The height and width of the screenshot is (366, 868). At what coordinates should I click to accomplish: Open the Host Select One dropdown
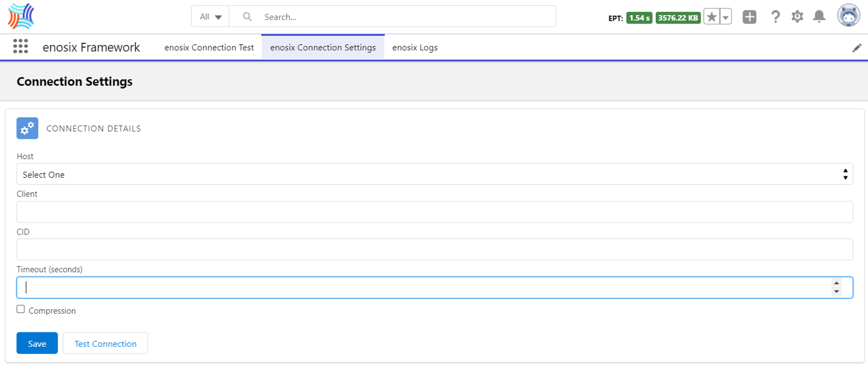tap(434, 174)
